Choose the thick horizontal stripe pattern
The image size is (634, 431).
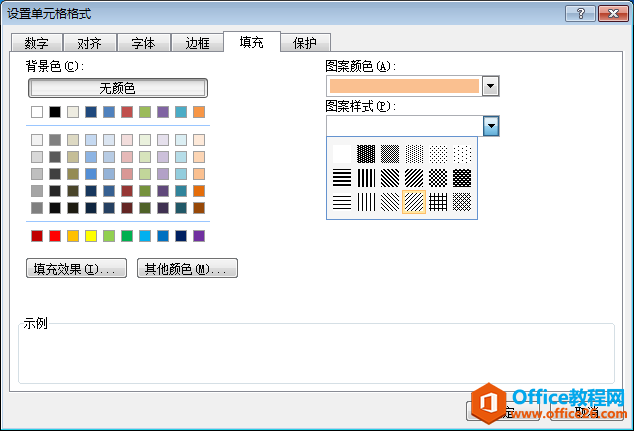[343, 178]
